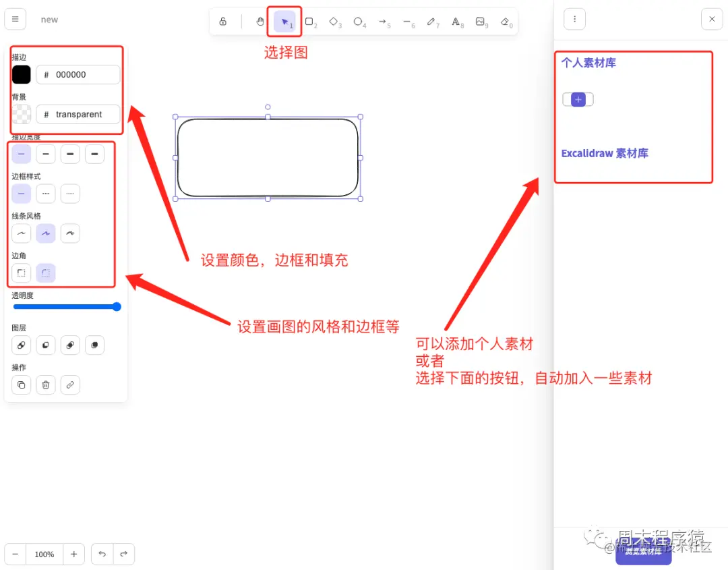This screenshot has height=570, width=728.
Task: Zoom out with minus button
Action: (x=16, y=554)
